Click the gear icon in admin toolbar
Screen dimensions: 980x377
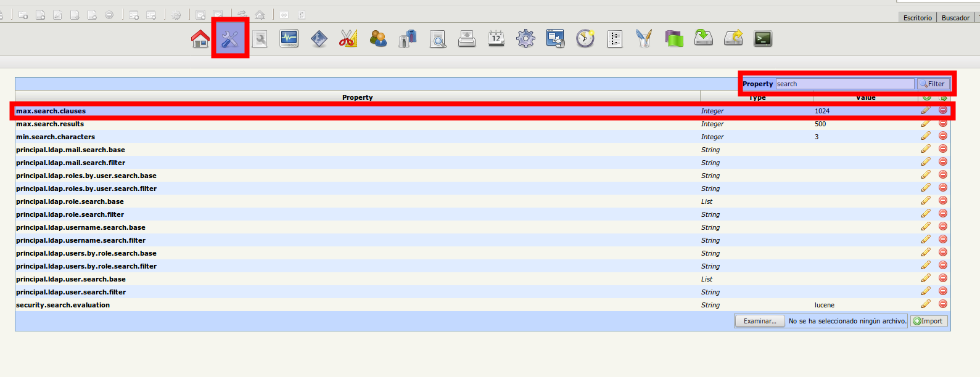click(x=525, y=39)
